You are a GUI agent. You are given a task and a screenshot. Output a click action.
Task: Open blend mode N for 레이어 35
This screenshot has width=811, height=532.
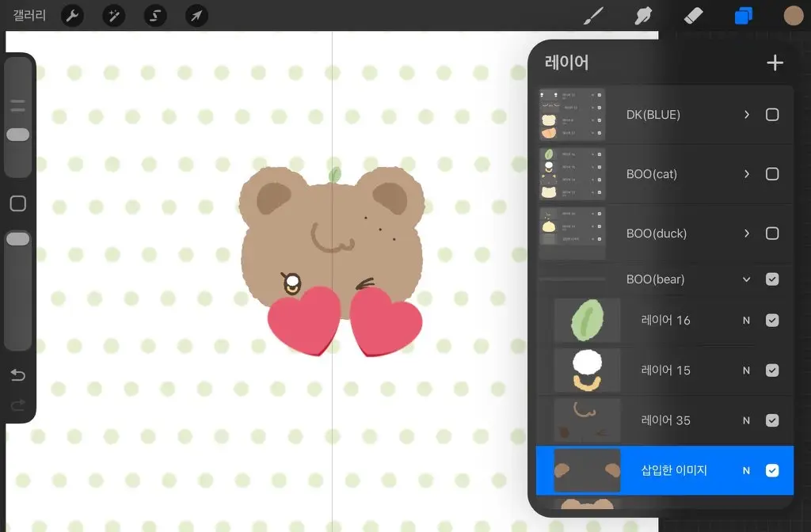click(x=746, y=420)
